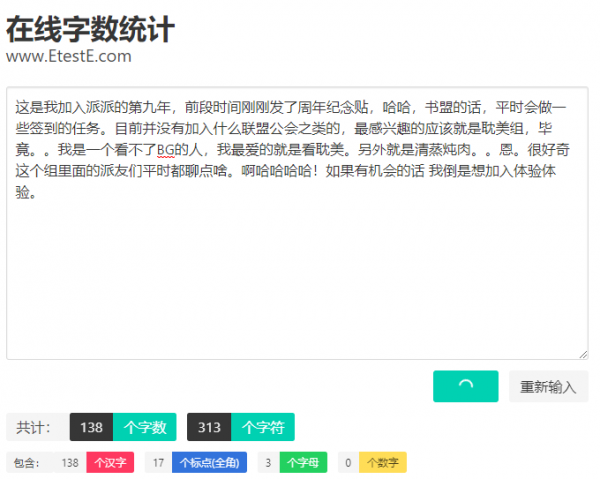Click the 0 digit count value
600x479 pixels.
348,463
